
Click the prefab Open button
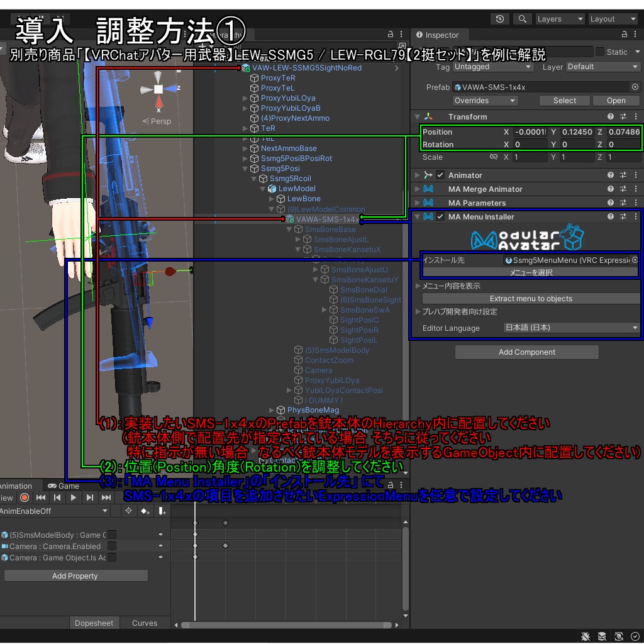(616, 101)
